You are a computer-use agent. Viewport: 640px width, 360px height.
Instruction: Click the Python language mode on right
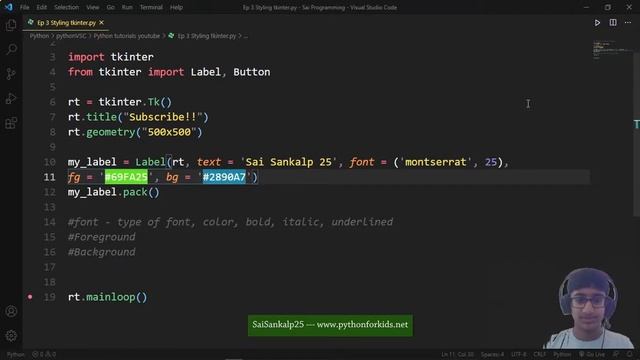(x=562, y=354)
